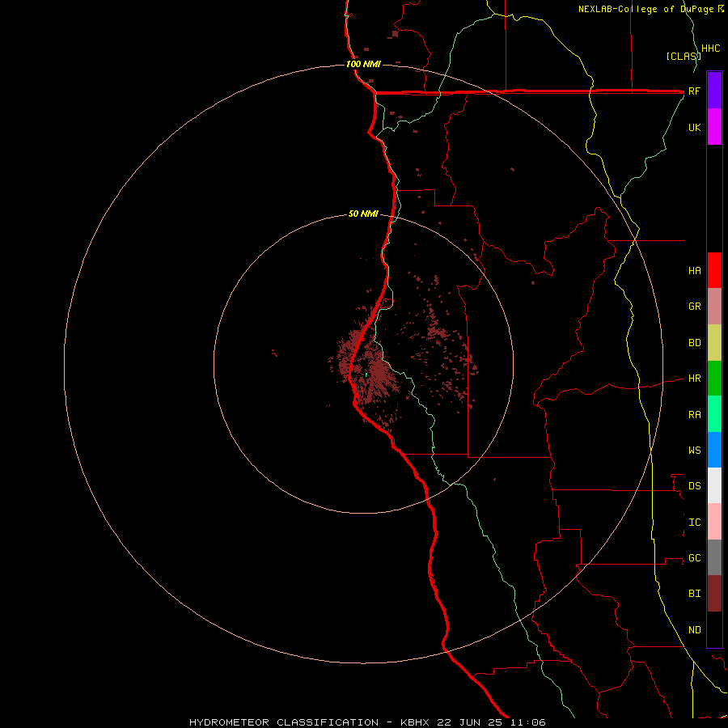Click the yellow BD legend color
Screen dimensions: 728x728
coord(714,343)
